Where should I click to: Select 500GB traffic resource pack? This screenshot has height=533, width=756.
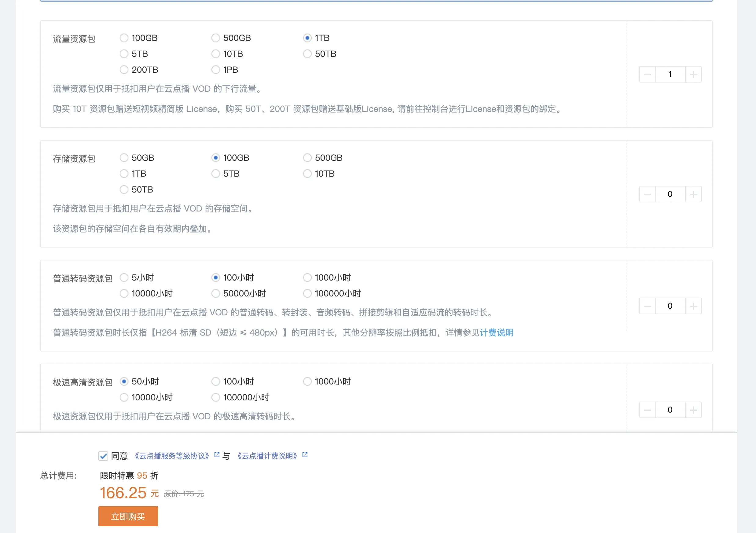[215, 38]
